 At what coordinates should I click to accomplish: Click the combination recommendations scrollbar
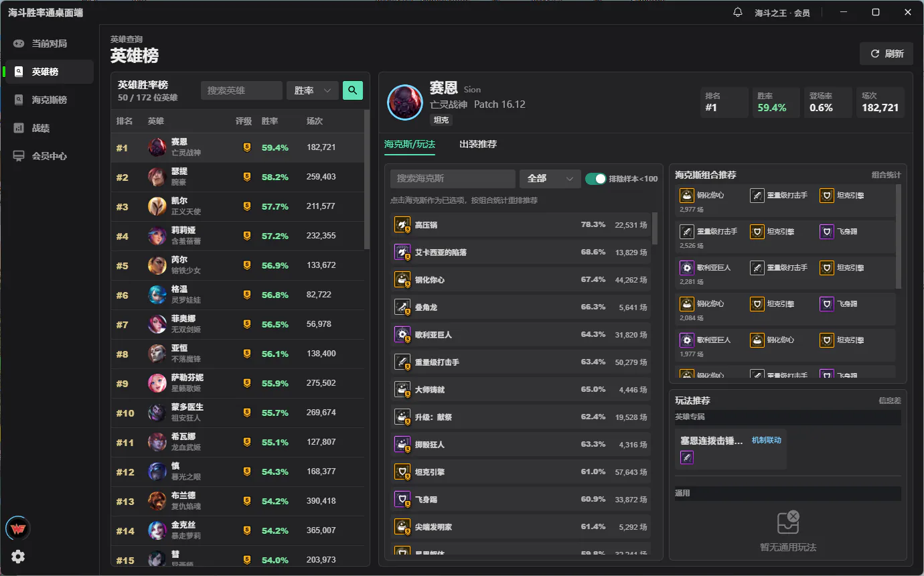(899, 236)
